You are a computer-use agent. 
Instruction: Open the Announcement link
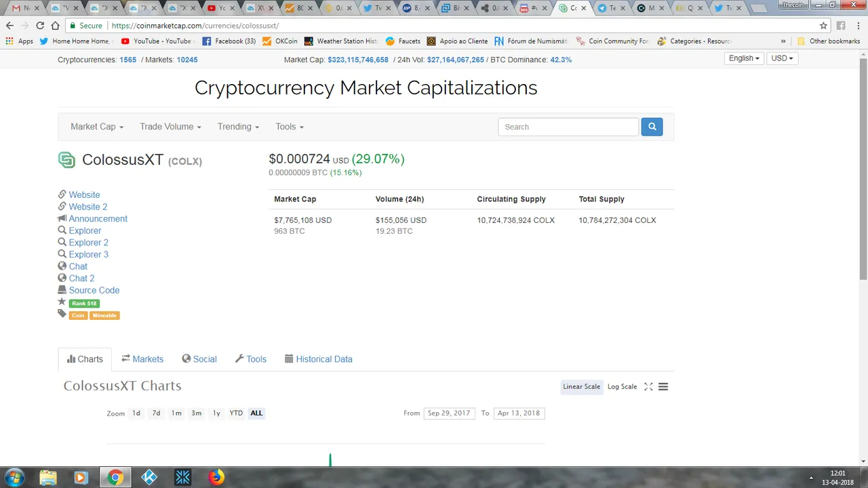click(98, 218)
